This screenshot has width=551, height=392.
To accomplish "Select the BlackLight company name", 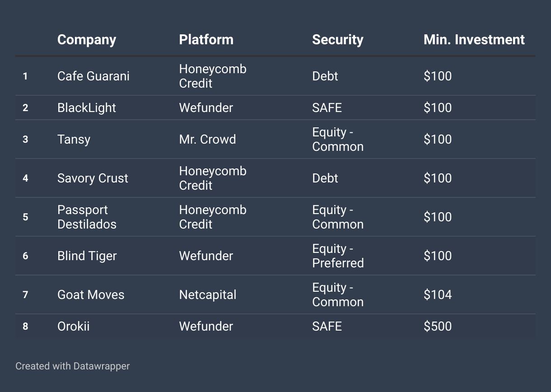I will tap(87, 107).
